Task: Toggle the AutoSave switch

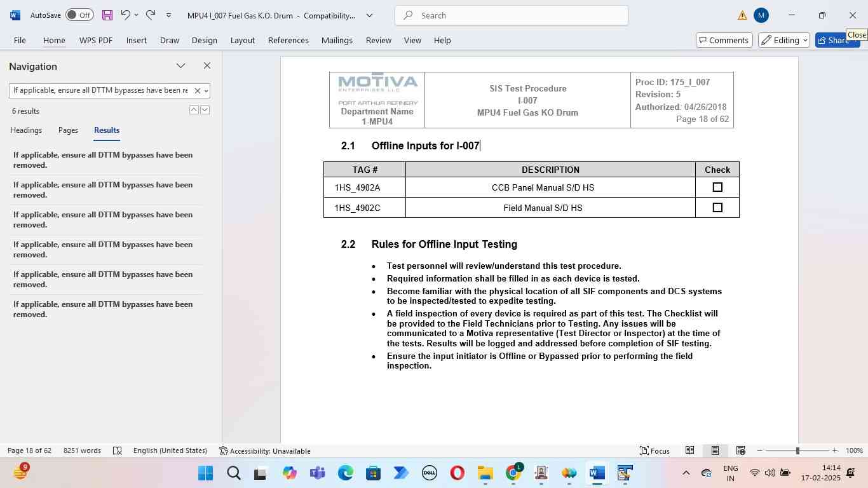Action: pos(79,15)
